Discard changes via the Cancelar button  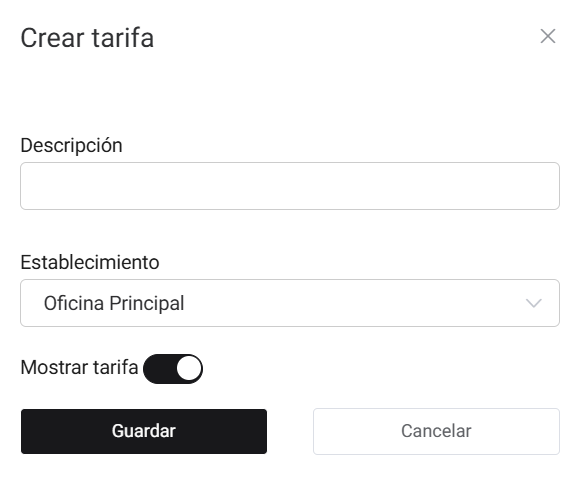[x=436, y=431]
